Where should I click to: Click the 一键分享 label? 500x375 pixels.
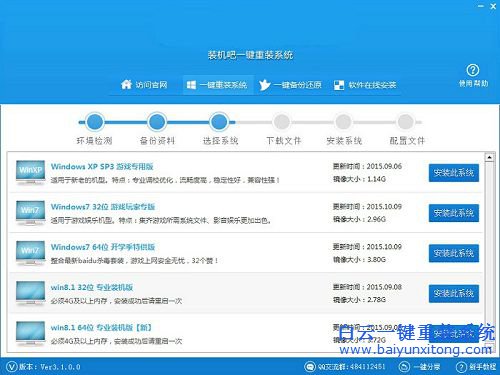(x=427, y=367)
